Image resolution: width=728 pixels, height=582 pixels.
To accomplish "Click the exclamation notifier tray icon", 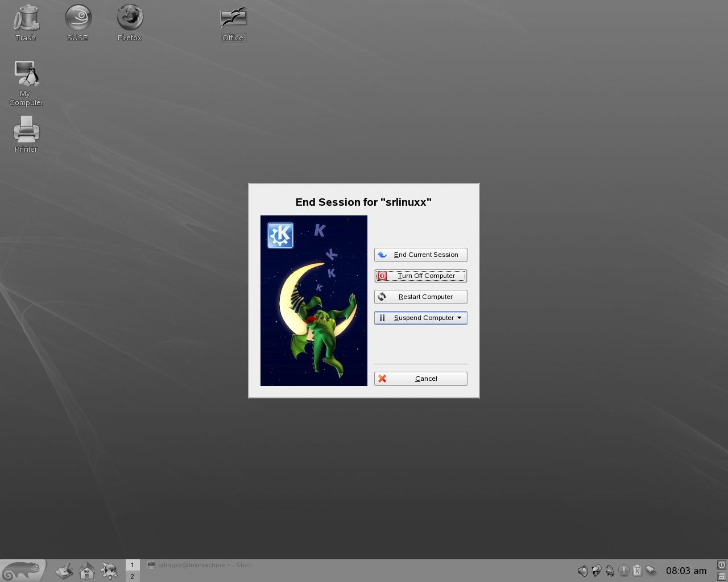I will point(624,571).
